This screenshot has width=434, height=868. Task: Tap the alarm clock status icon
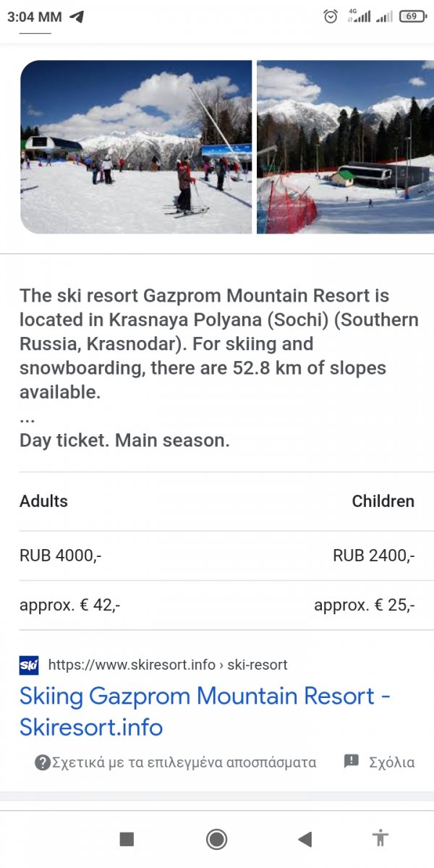point(331,17)
